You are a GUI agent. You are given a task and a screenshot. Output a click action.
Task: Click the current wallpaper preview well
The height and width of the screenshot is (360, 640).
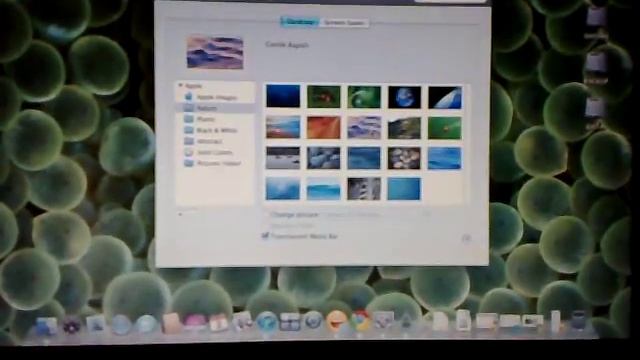(x=215, y=52)
